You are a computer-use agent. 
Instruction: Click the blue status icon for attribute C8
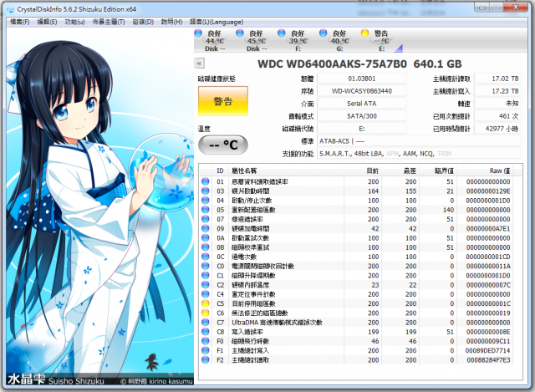tap(206, 332)
